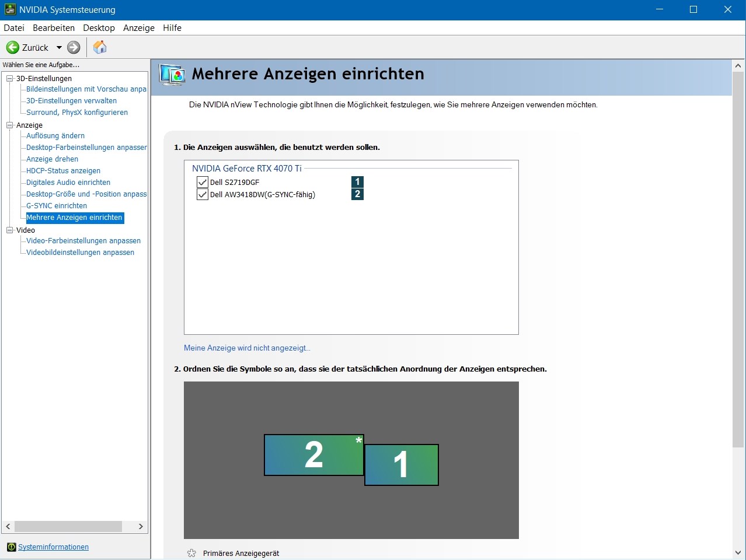The height and width of the screenshot is (560, 746).
Task: Open the Anzeige menu
Action: click(x=139, y=28)
